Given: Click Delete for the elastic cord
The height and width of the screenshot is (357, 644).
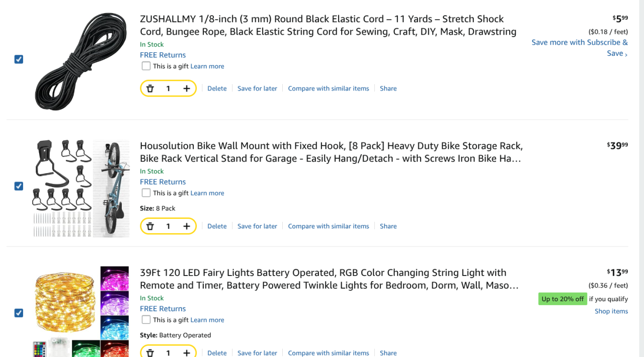Looking at the screenshot, I should pos(217,88).
